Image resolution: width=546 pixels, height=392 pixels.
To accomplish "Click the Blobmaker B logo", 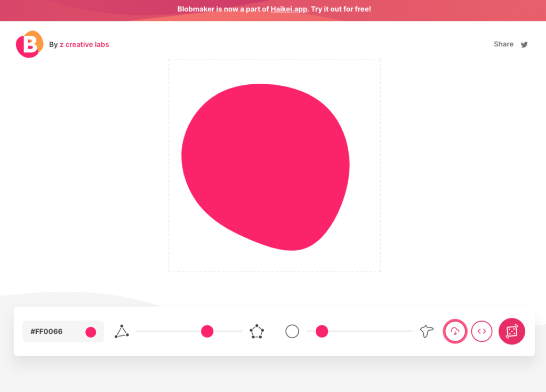I will (x=29, y=44).
